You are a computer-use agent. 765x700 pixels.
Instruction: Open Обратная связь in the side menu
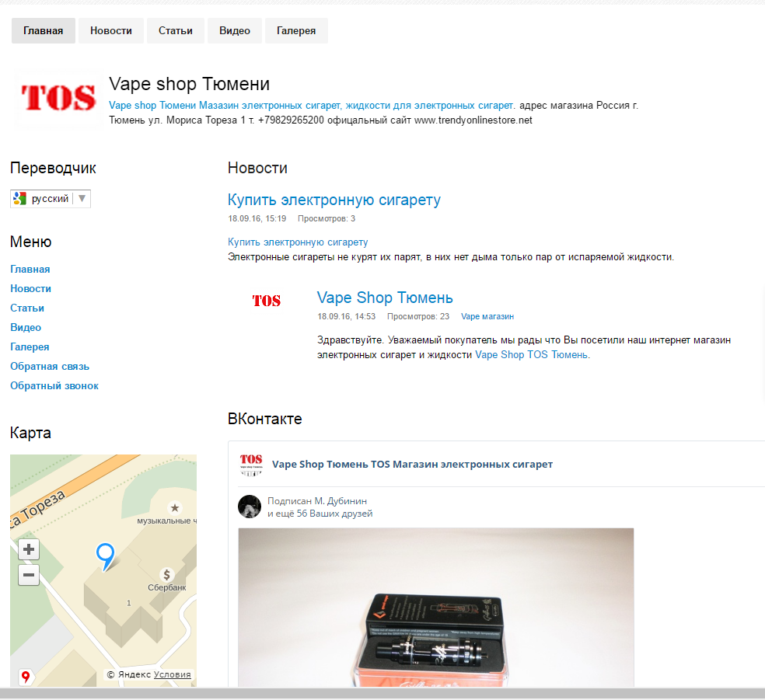click(50, 367)
